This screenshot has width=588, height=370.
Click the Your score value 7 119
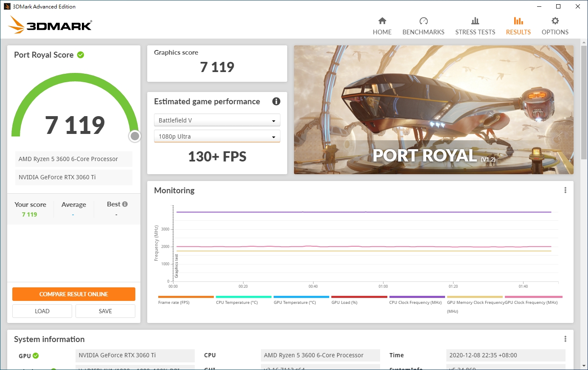[x=29, y=214]
